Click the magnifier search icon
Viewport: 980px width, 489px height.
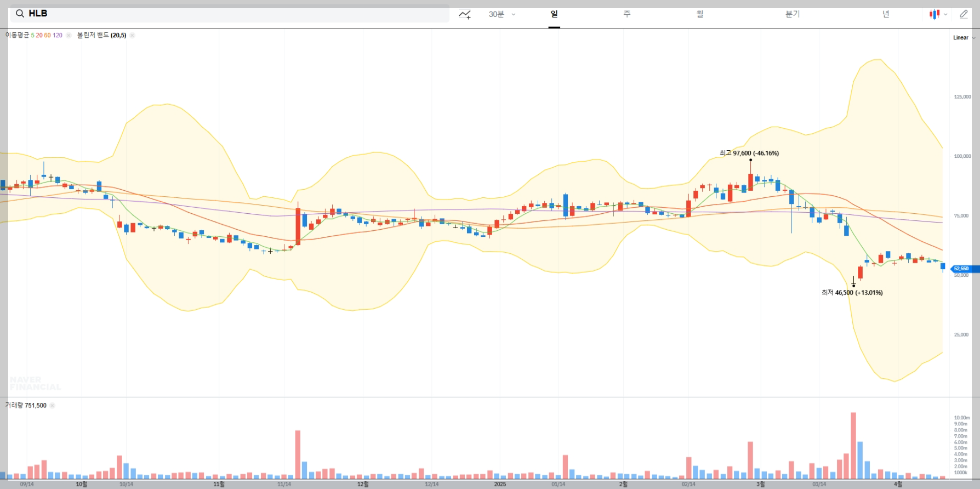pos(20,14)
